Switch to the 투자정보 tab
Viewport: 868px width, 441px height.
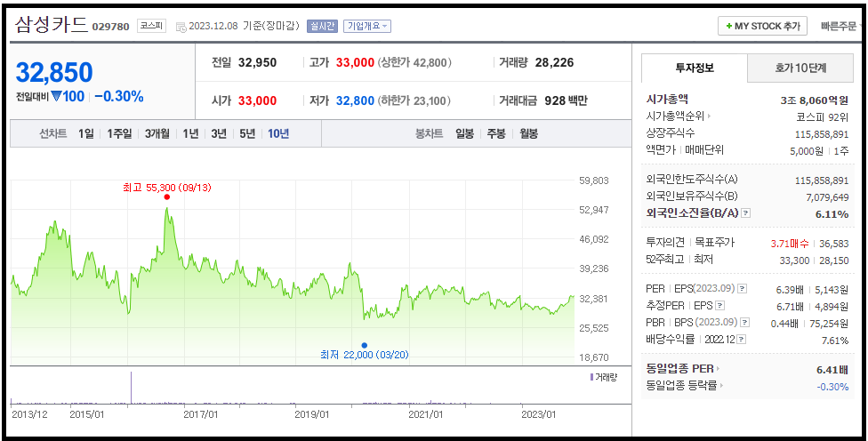pyautogui.click(x=695, y=68)
